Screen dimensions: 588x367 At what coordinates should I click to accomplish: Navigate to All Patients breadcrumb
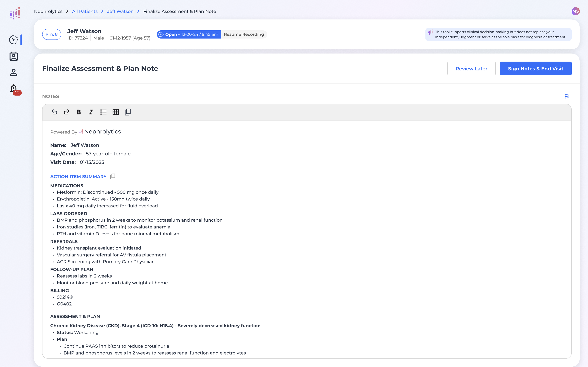tap(85, 11)
